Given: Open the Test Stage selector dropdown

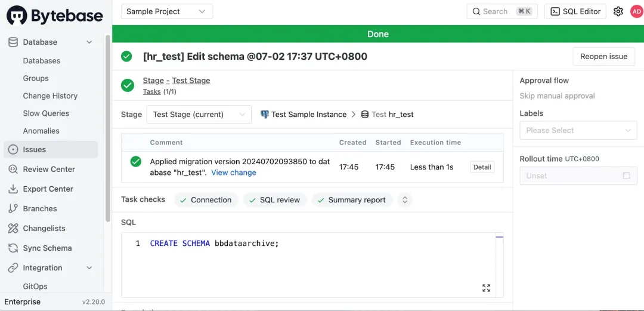Looking at the screenshot, I should [199, 115].
